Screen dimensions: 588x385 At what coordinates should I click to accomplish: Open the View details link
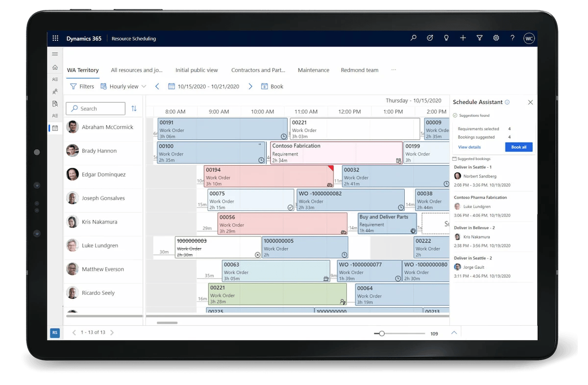(469, 147)
